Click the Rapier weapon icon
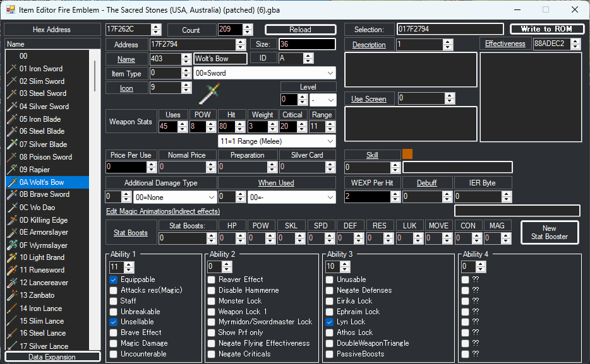 click(12, 170)
